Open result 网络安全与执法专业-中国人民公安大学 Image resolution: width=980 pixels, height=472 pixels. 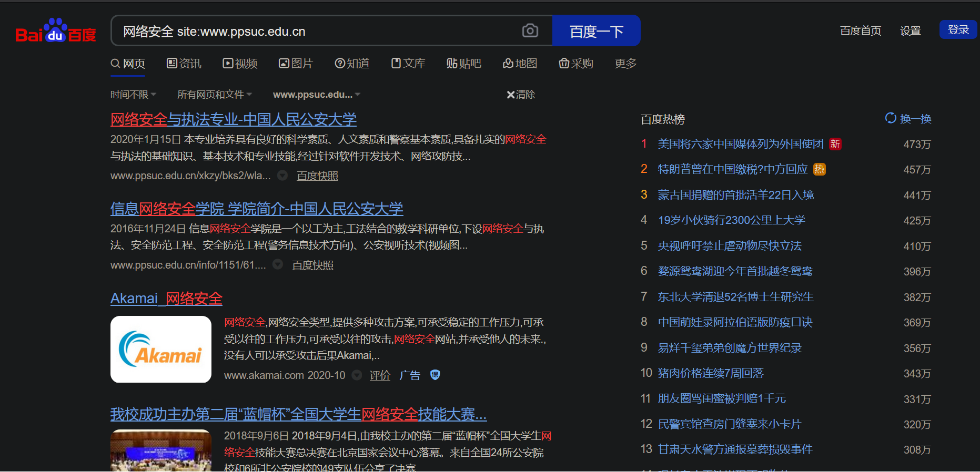coord(234,120)
